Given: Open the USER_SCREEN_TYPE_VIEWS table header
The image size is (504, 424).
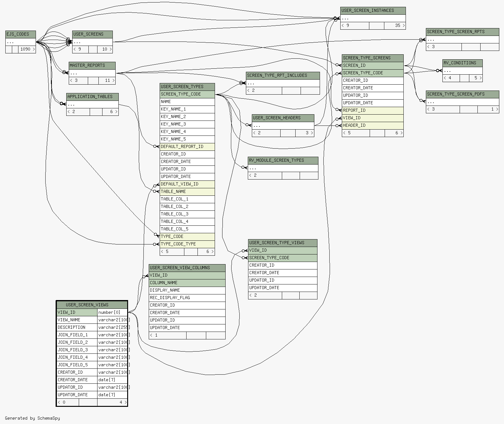Looking at the screenshot, I should click(x=283, y=243).
